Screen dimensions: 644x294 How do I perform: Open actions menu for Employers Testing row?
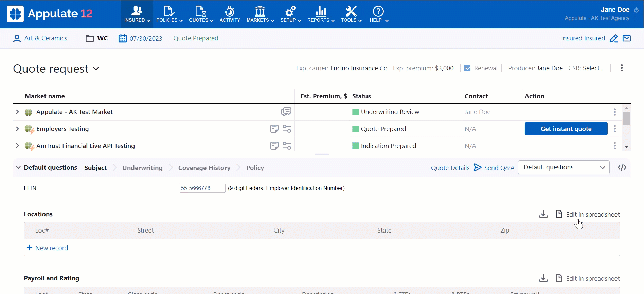coord(614,129)
